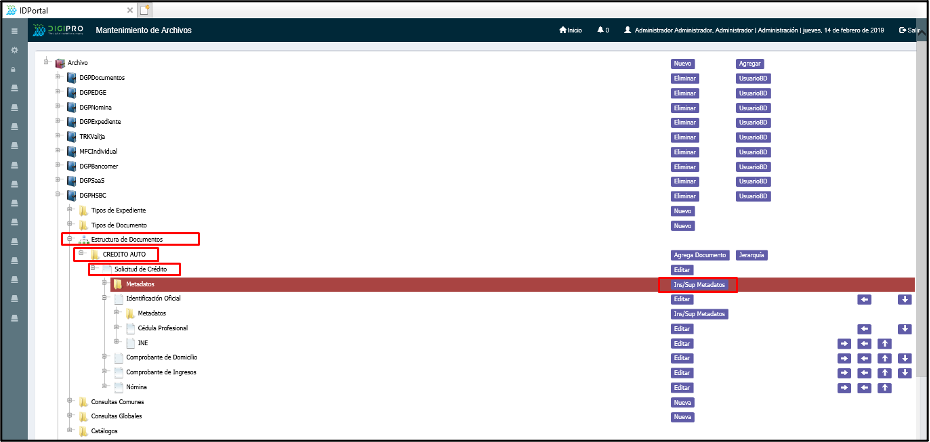Click Ins/Sup Metadatos on highlighted row
Screen dimensions: 930x442
[x=697, y=285]
